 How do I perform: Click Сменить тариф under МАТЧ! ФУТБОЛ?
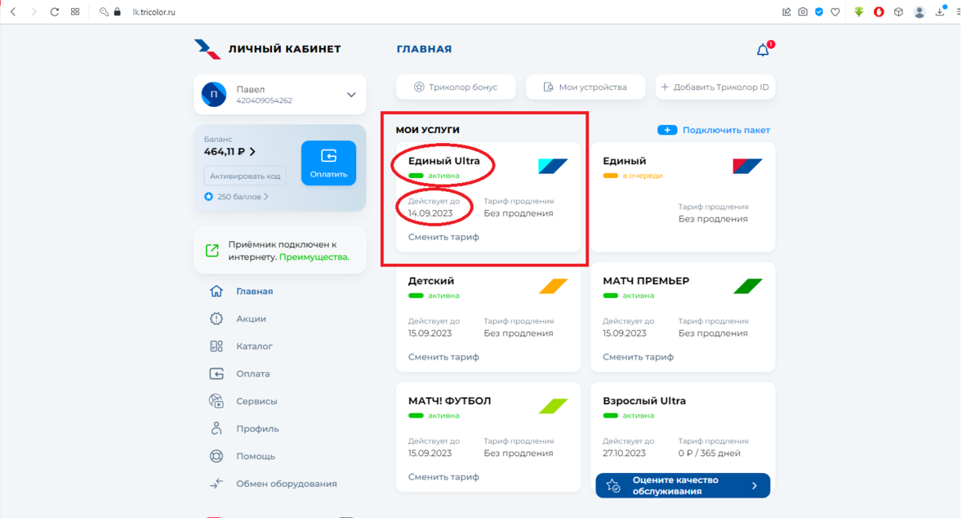pos(443,477)
